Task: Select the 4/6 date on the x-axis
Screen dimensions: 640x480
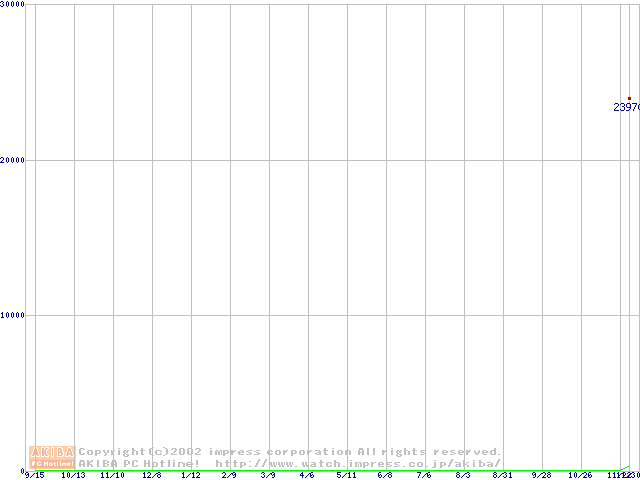Action: pyautogui.click(x=306, y=475)
